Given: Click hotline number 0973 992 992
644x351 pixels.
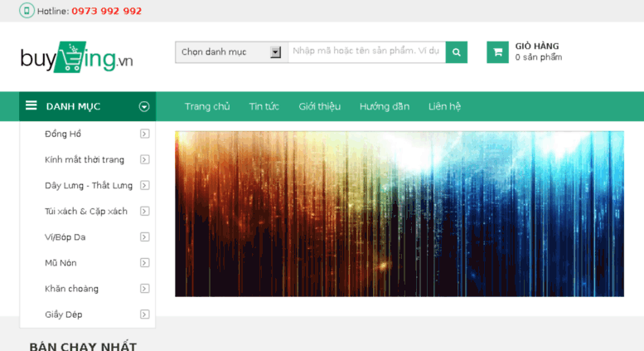Looking at the screenshot, I should pyautogui.click(x=106, y=11).
